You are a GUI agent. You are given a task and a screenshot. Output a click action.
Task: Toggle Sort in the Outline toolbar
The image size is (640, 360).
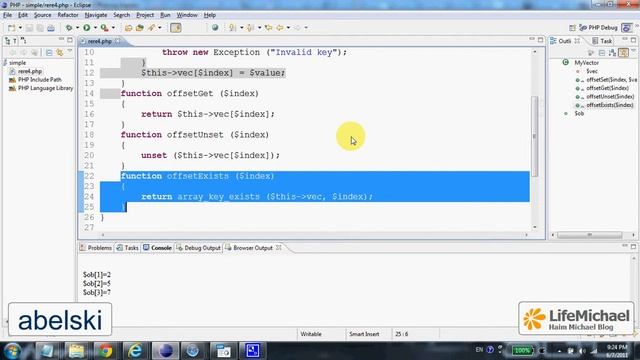click(612, 53)
